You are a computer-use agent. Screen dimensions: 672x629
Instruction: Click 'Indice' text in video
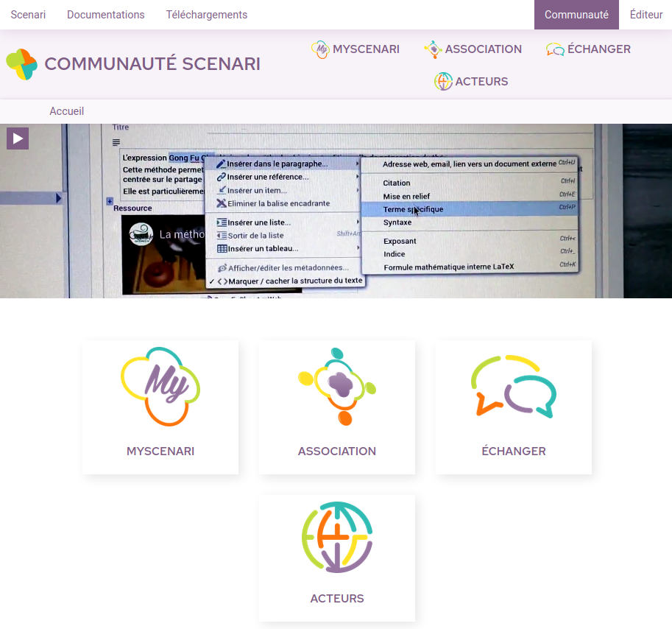[395, 254]
